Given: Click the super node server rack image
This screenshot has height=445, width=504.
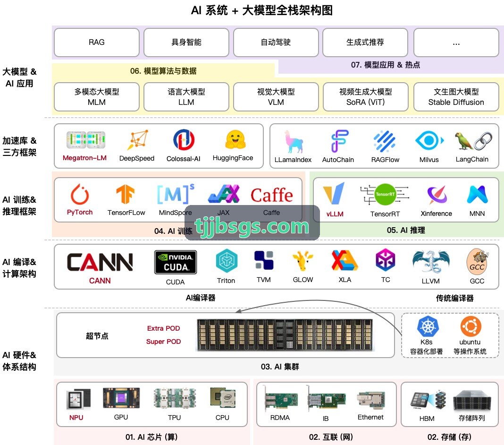Looking at the screenshot, I should (285, 335).
